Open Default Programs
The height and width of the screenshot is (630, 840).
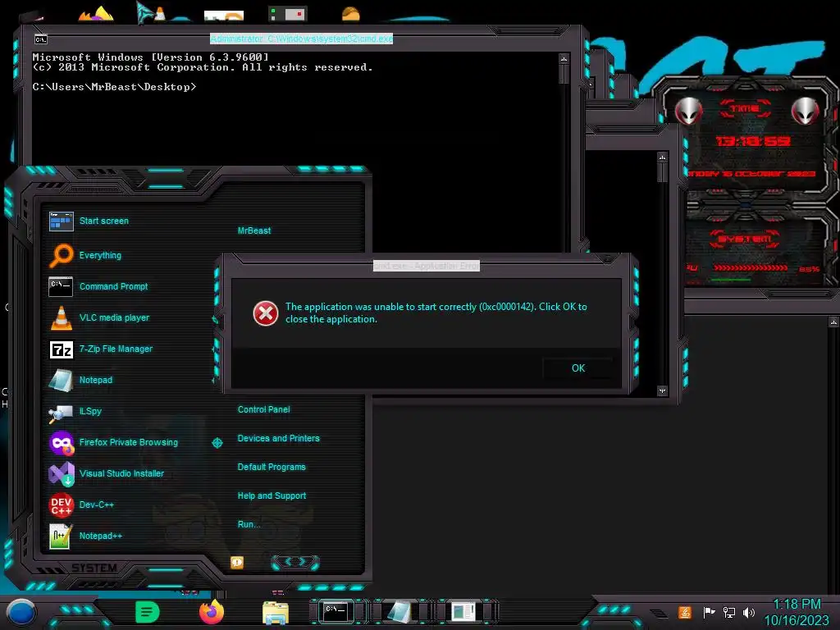pyautogui.click(x=272, y=467)
